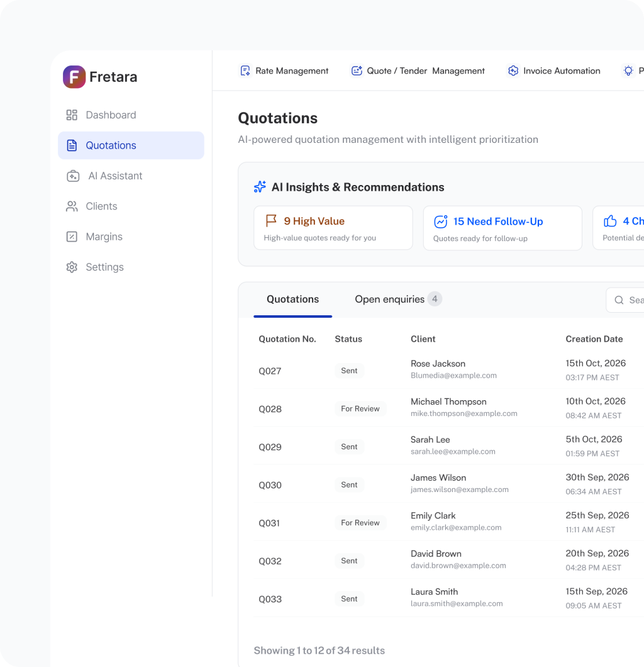
Task: Open the 9 High Value insight card
Action: coord(333,228)
